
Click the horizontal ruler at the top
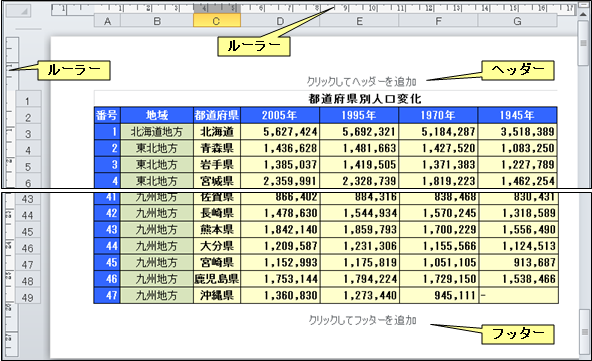coord(313,9)
